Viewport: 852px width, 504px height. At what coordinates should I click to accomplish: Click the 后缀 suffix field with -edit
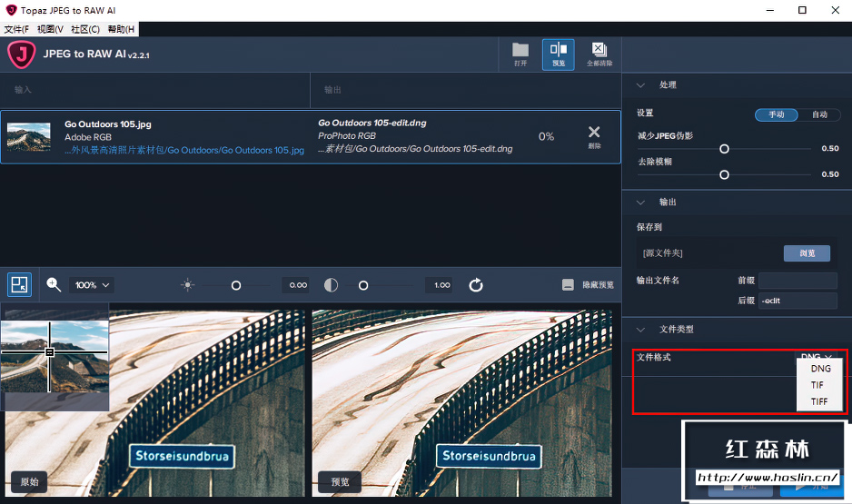(798, 301)
